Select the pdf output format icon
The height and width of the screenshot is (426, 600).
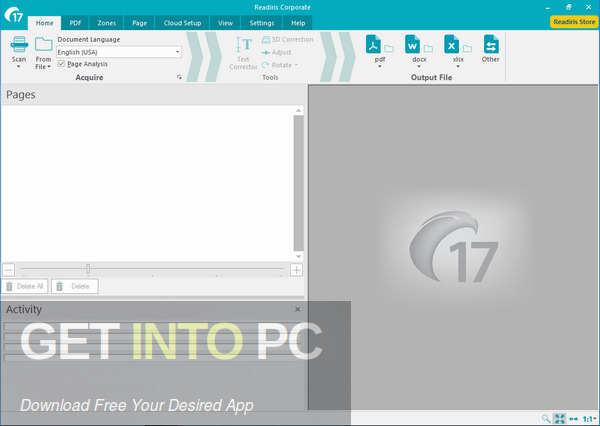pos(373,44)
